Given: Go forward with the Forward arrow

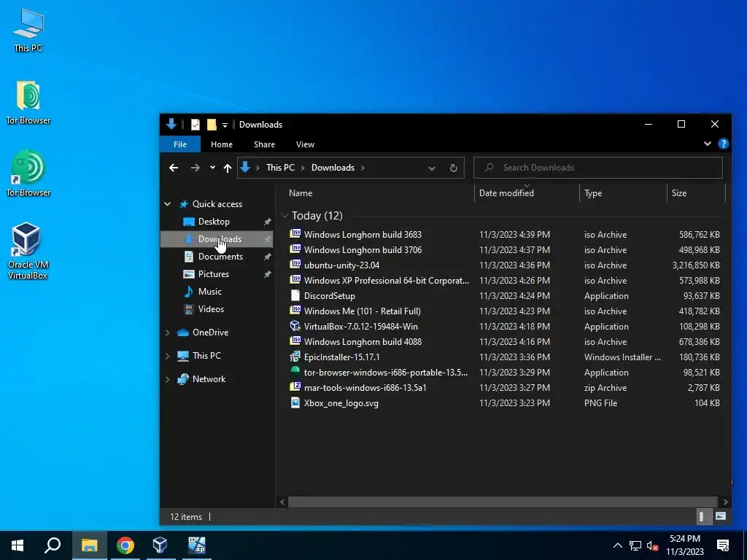Looking at the screenshot, I should [196, 168].
